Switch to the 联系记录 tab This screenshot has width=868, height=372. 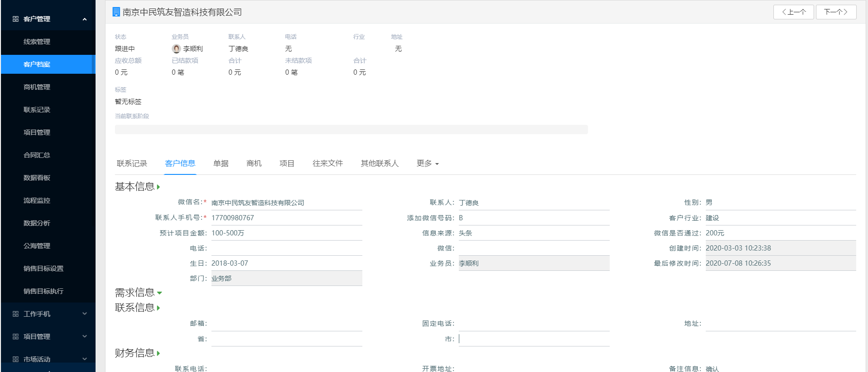click(132, 164)
